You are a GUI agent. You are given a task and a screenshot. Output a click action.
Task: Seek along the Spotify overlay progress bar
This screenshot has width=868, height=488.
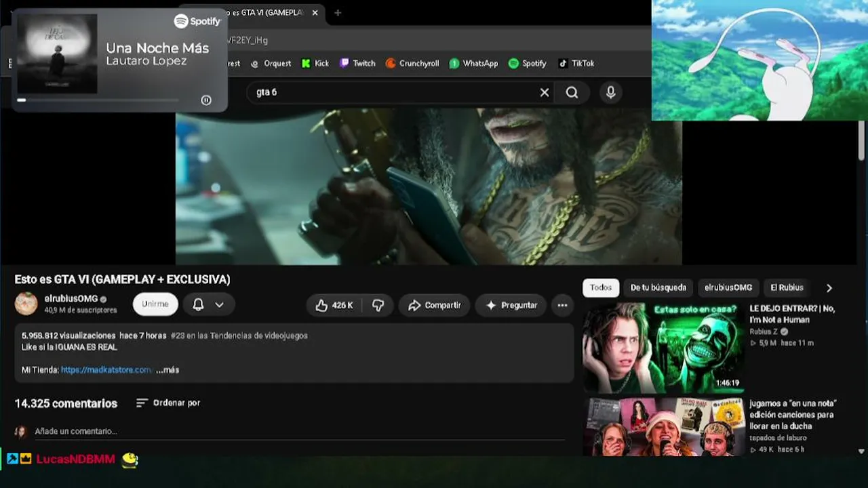pyautogui.click(x=98, y=100)
